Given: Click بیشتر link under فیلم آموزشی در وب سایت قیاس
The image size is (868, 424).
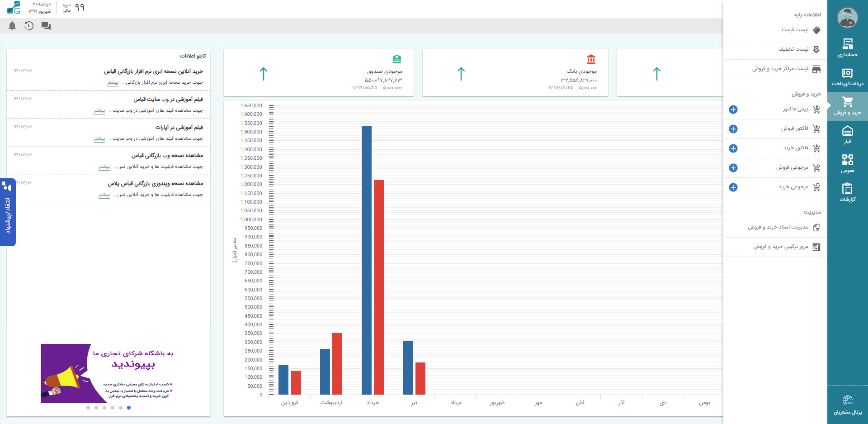Looking at the screenshot, I should (x=99, y=110).
